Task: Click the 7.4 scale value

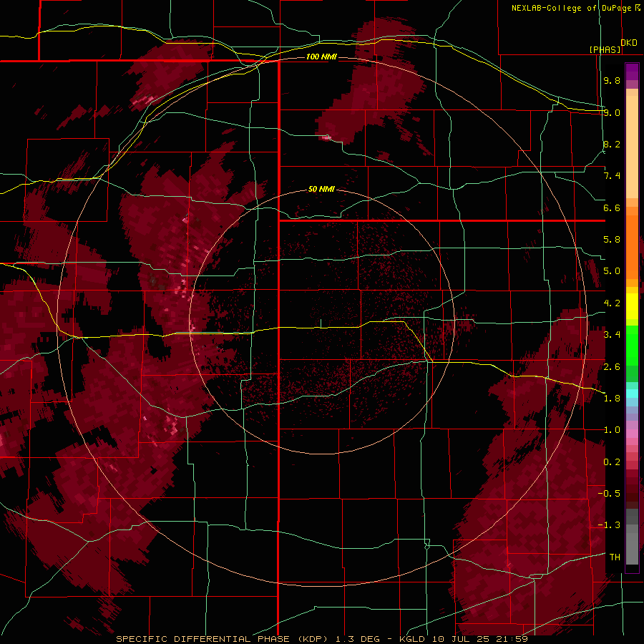Action: [x=612, y=176]
